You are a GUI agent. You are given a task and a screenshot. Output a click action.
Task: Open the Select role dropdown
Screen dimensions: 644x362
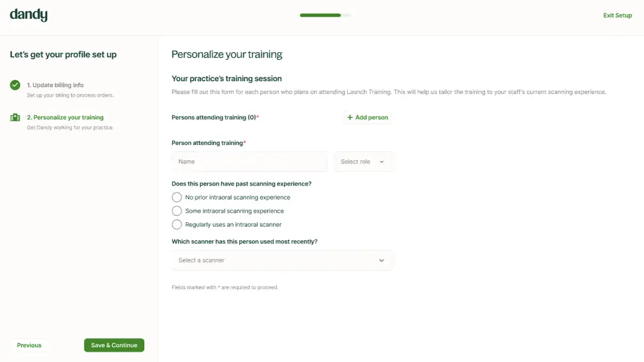point(363,162)
